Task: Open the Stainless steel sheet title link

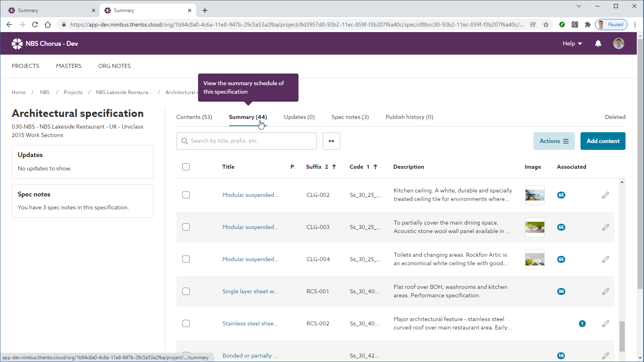Action: [x=250, y=323]
